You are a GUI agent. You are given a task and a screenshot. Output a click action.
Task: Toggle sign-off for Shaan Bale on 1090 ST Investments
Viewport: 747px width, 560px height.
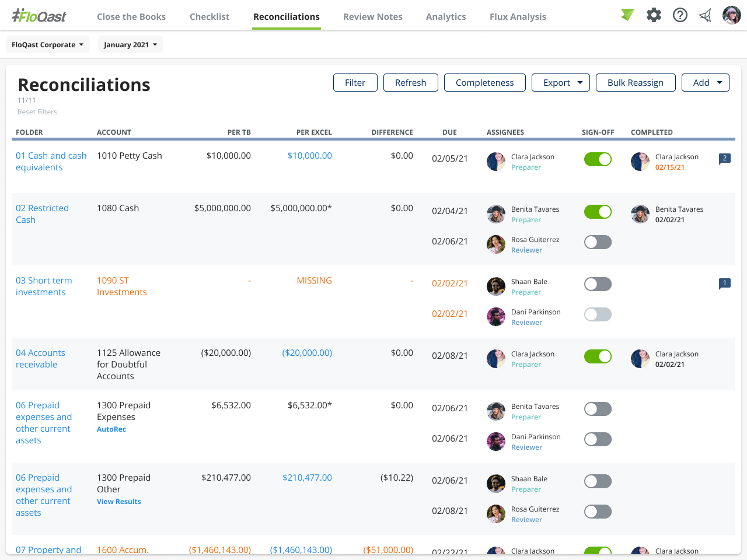coord(598,284)
